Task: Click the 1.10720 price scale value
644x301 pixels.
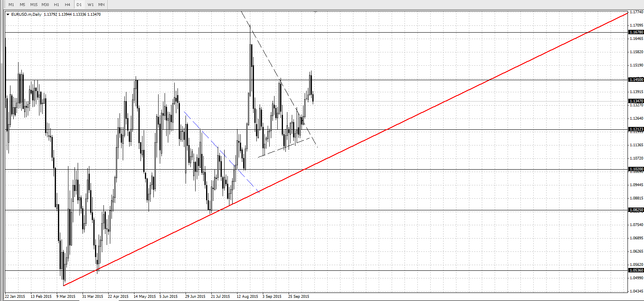Action: click(636, 158)
